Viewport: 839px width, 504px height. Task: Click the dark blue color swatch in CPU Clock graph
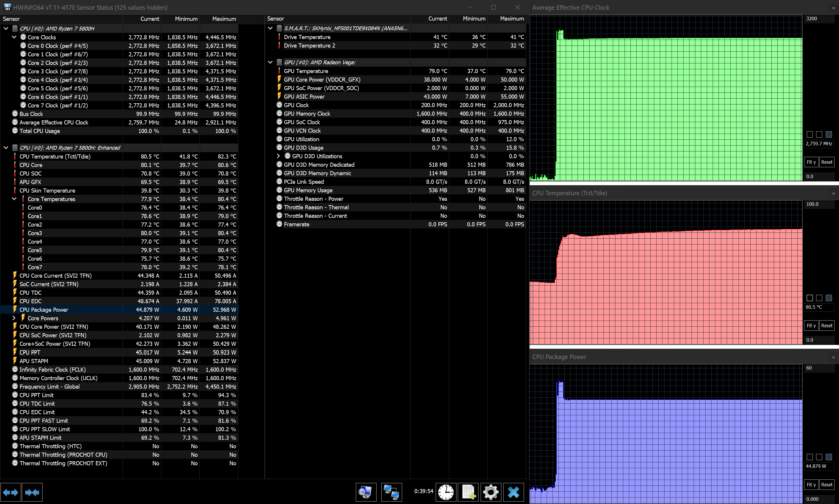point(829,134)
